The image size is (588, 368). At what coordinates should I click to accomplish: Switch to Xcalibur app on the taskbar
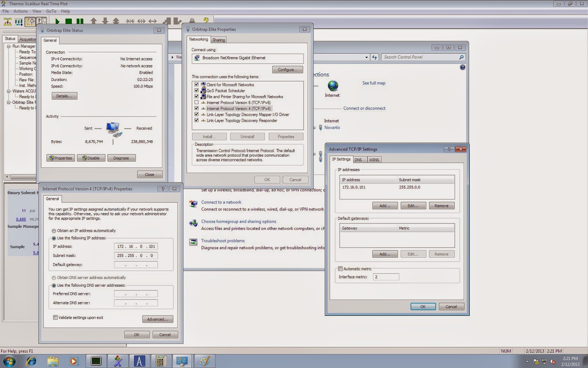(x=118, y=361)
